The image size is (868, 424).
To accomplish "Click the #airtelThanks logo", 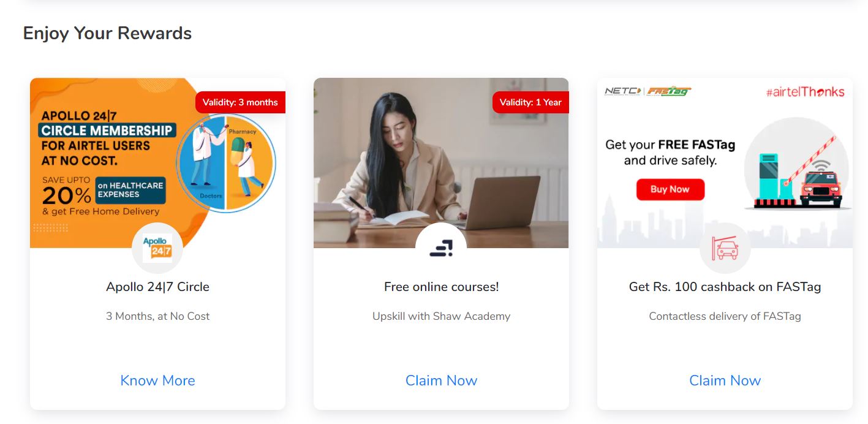I will [x=805, y=92].
